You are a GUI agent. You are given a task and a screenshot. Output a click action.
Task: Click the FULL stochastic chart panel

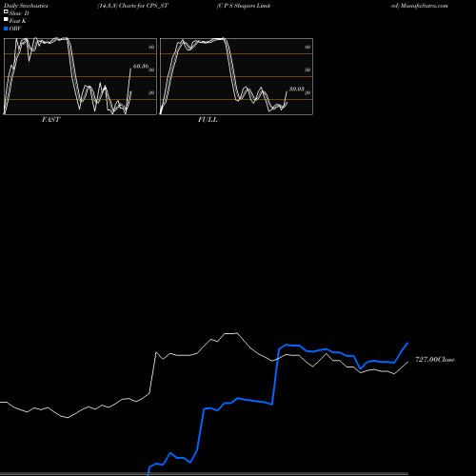(236, 76)
